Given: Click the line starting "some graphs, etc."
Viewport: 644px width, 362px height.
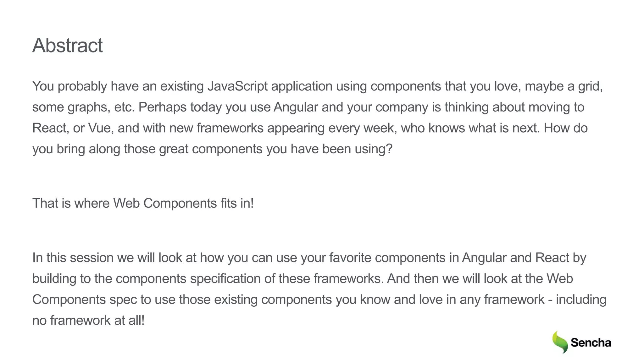Looking at the screenshot, I should point(151,107).
